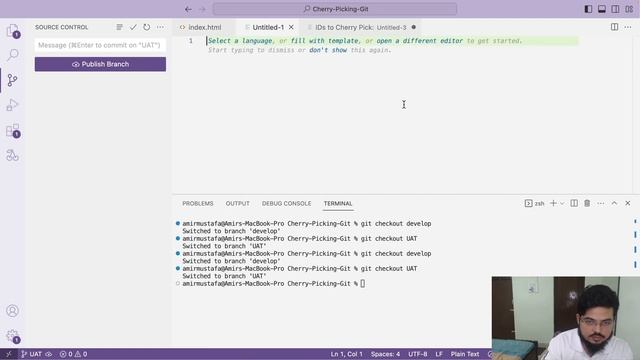Open the Cherry-Picking-Git command center search
Viewport: 640px width, 360px height.
335,9
